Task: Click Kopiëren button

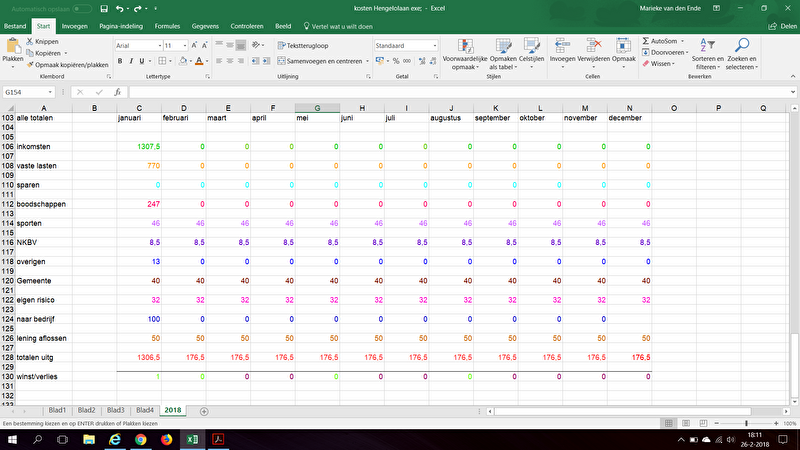Action: pos(46,53)
